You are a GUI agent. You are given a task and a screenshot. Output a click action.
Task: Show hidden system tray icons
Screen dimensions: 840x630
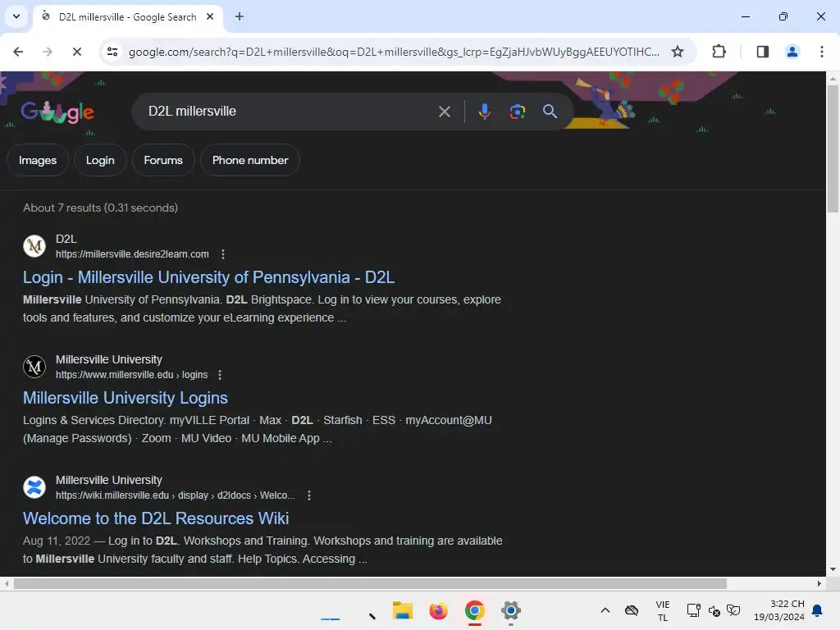[x=605, y=610]
